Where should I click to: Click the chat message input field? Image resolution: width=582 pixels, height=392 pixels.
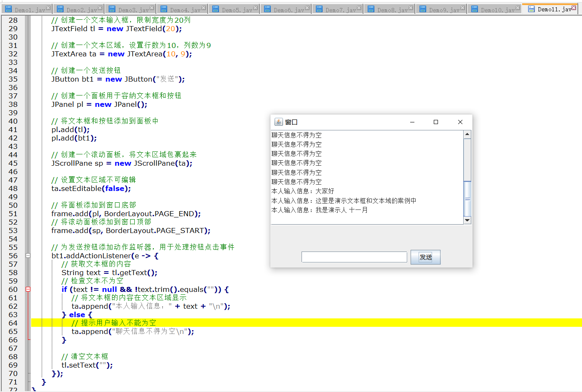pyautogui.click(x=354, y=257)
